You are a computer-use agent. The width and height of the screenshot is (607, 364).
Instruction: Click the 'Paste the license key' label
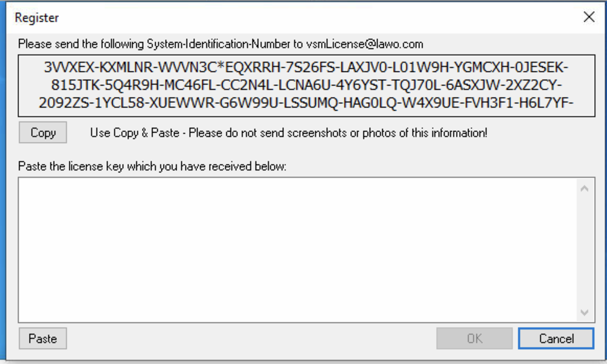point(153,167)
